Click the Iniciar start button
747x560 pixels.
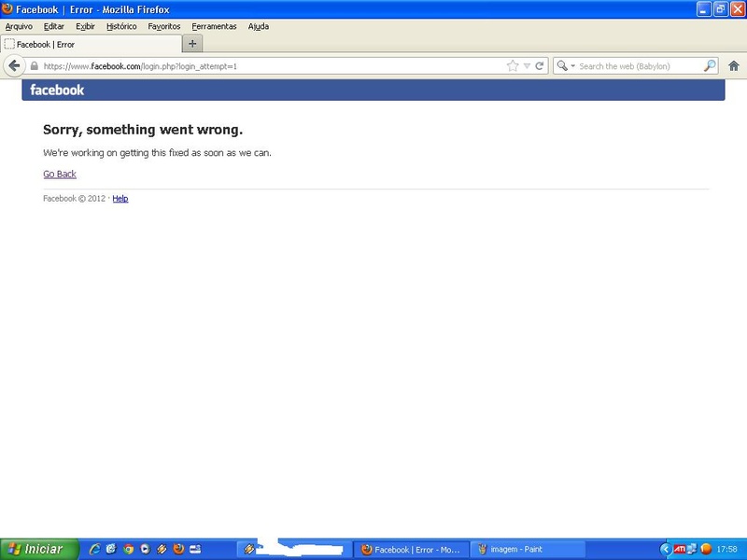[x=39, y=549]
